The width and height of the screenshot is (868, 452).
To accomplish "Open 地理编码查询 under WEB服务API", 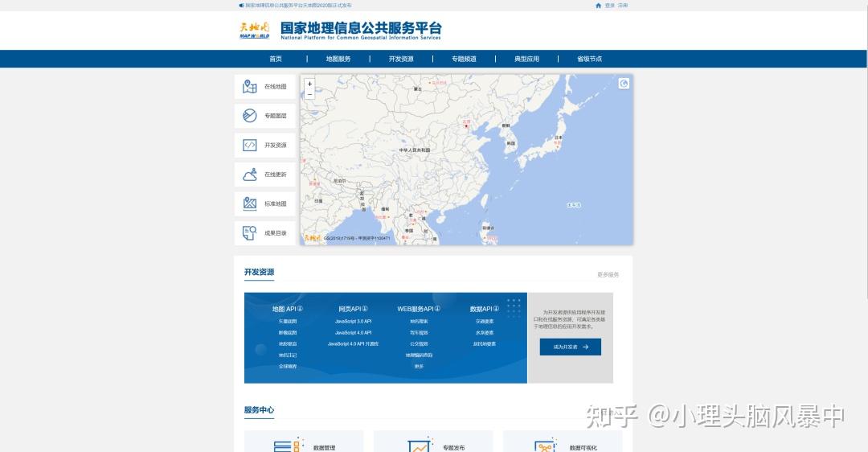I will coord(419,355).
